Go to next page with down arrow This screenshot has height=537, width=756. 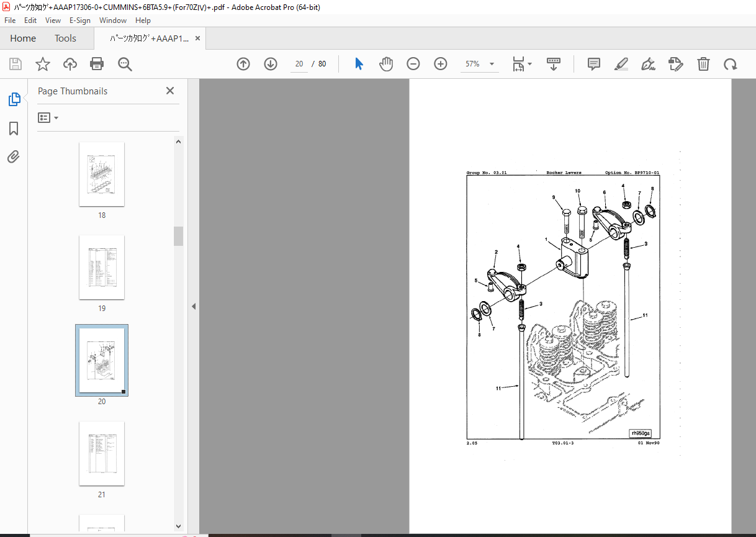pyautogui.click(x=271, y=64)
